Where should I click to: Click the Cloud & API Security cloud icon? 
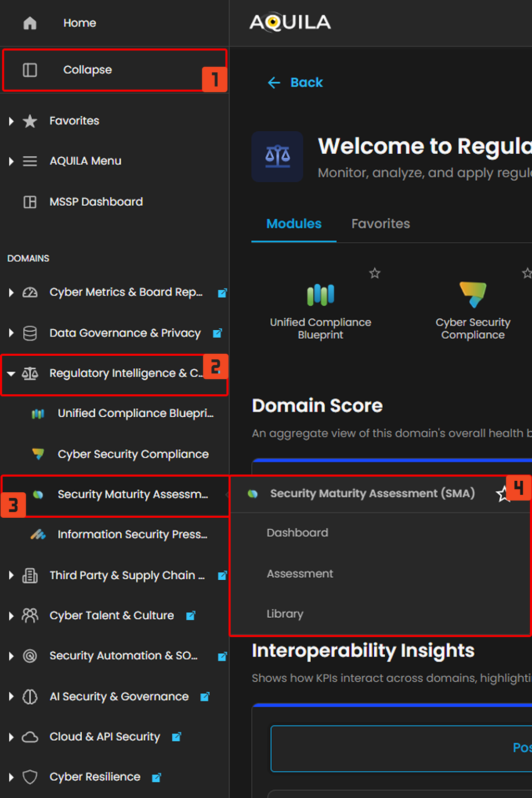(x=30, y=737)
